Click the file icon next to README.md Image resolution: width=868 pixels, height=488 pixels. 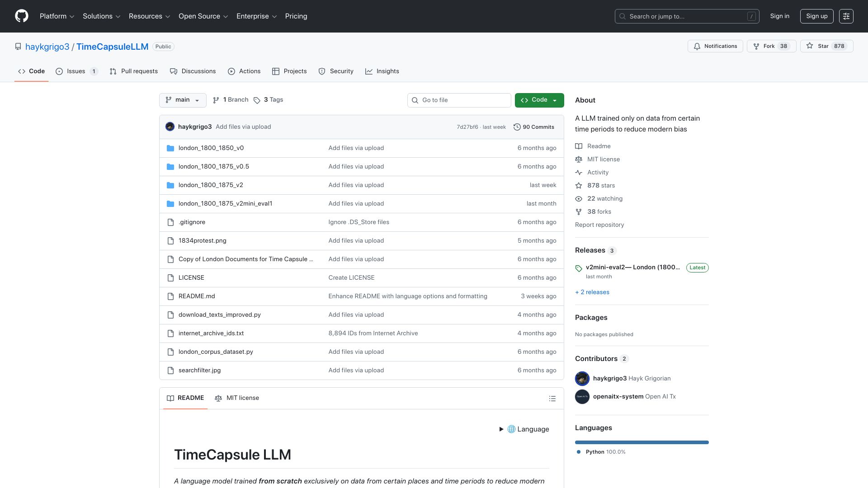[170, 296]
